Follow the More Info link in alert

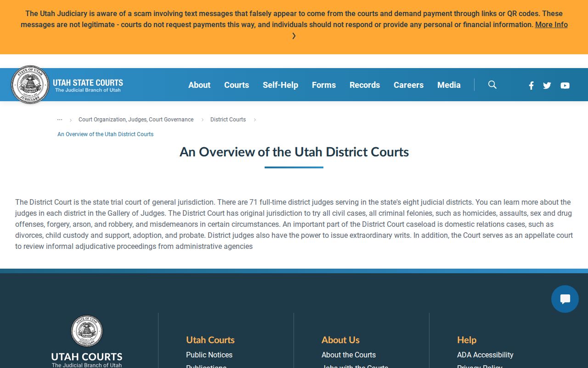pyautogui.click(x=551, y=24)
